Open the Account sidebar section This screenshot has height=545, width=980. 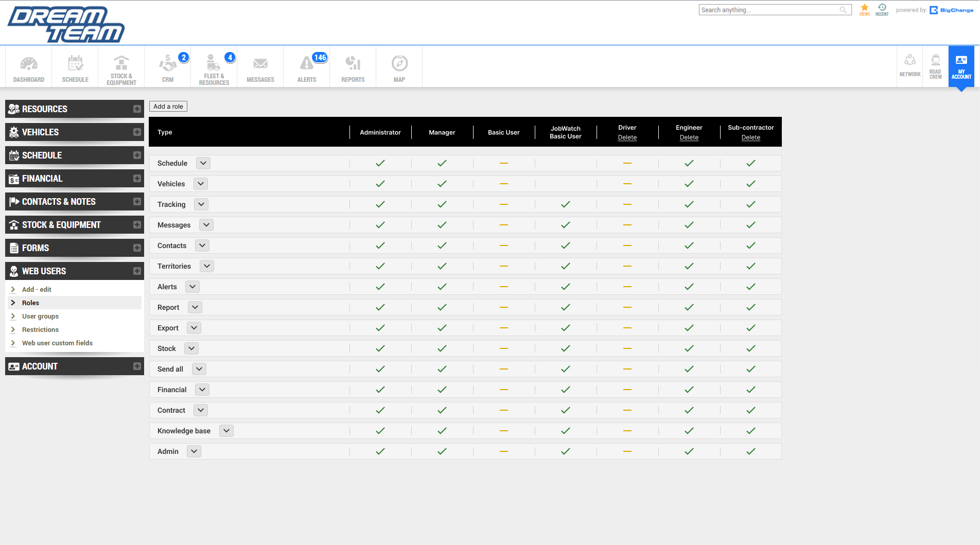pyautogui.click(x=75, y=366)
